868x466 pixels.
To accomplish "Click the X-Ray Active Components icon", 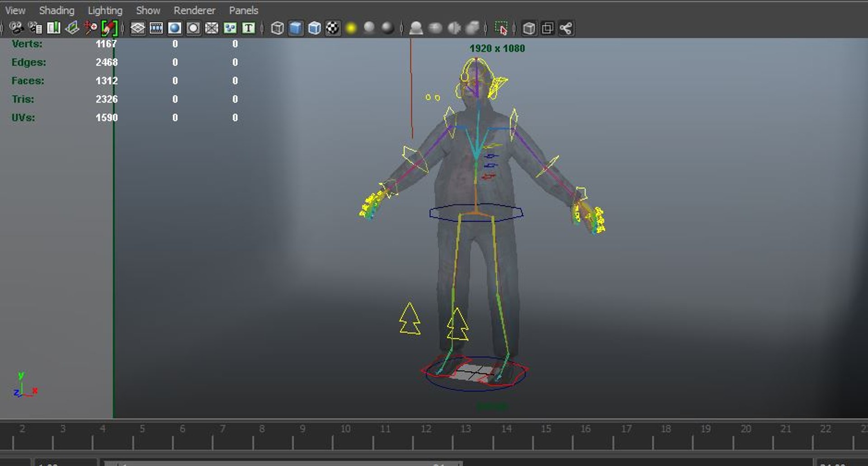I will point(547,28).
